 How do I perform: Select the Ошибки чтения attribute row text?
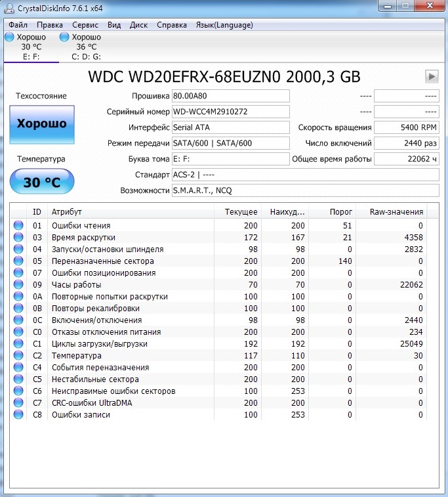[81, 225]
